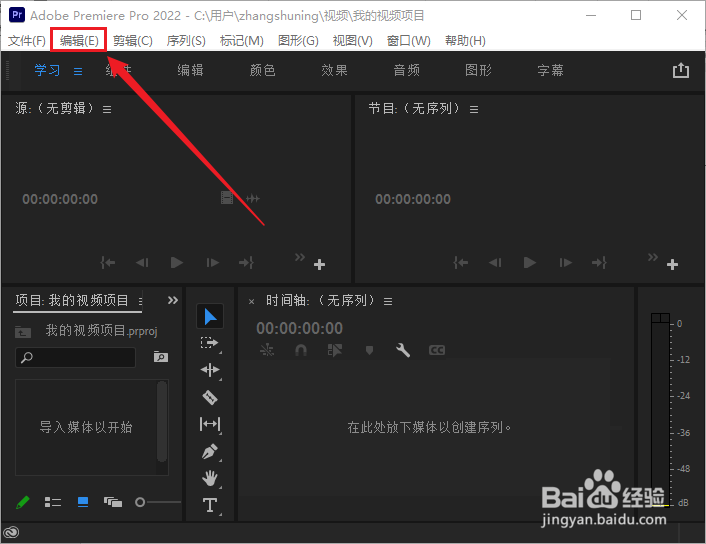Image resolution: width=706 pixels, height=544 pixels.
Task: Go to Out point in Source monitor
Action: [x=246, y=262]
